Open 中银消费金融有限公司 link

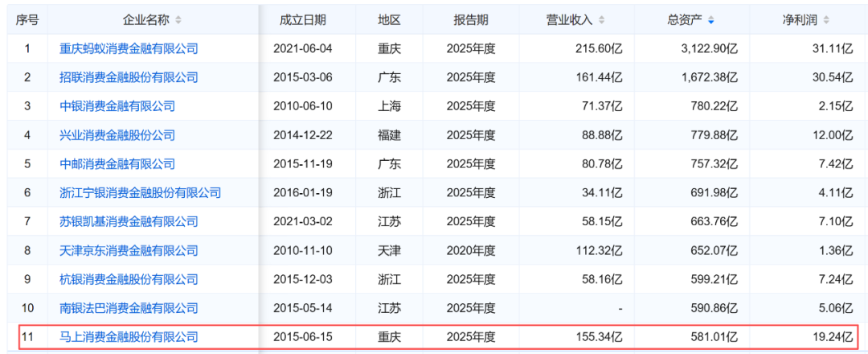tap(117, 106)
